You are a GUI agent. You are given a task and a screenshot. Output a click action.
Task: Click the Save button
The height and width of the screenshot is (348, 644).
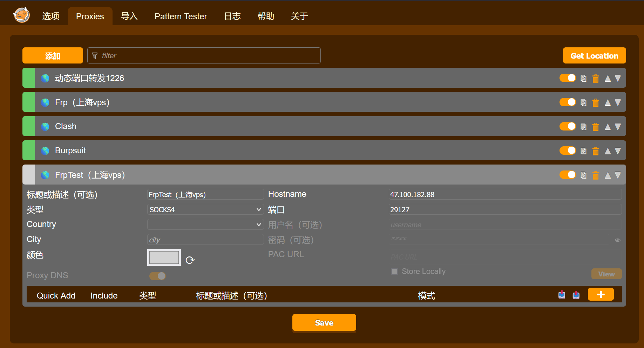click(x=324, y=322)
